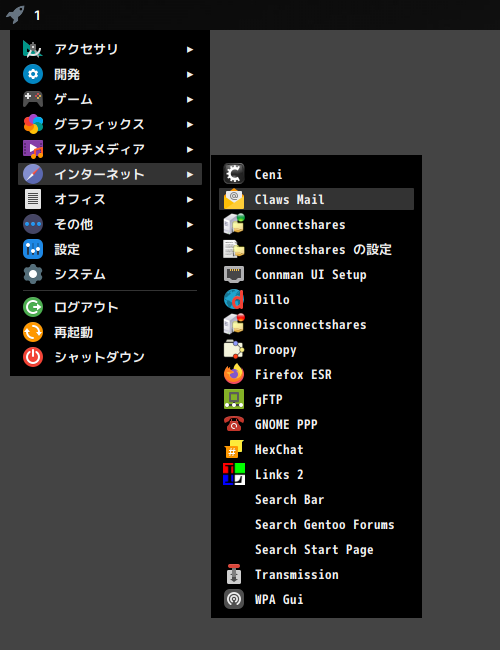Open Firefox ESR menu entry
500x650 pixels.
tap(316, 374)
